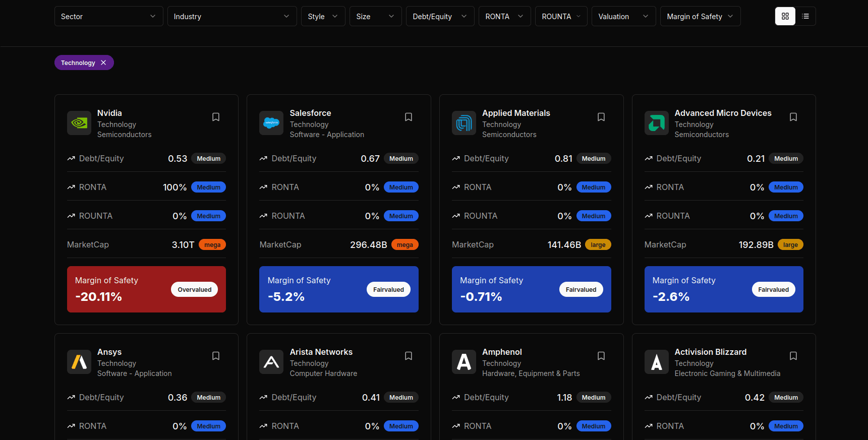
Task: Open the Sector dropdown
Action: pyautogui.click(x=108, y=17)
